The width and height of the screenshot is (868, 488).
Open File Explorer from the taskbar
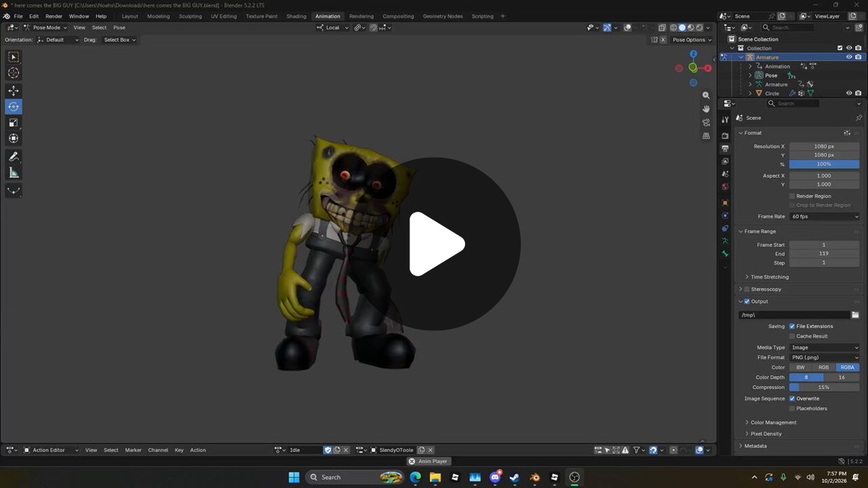tap(435, 477)
